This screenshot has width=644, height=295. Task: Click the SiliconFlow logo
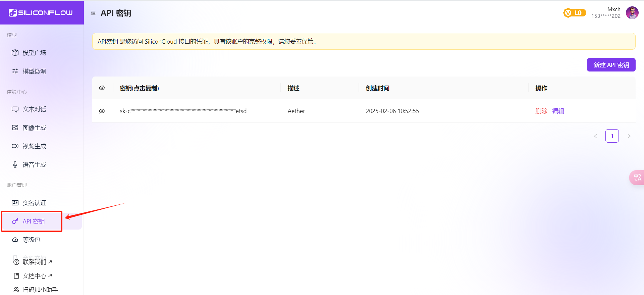coord(41,13)
